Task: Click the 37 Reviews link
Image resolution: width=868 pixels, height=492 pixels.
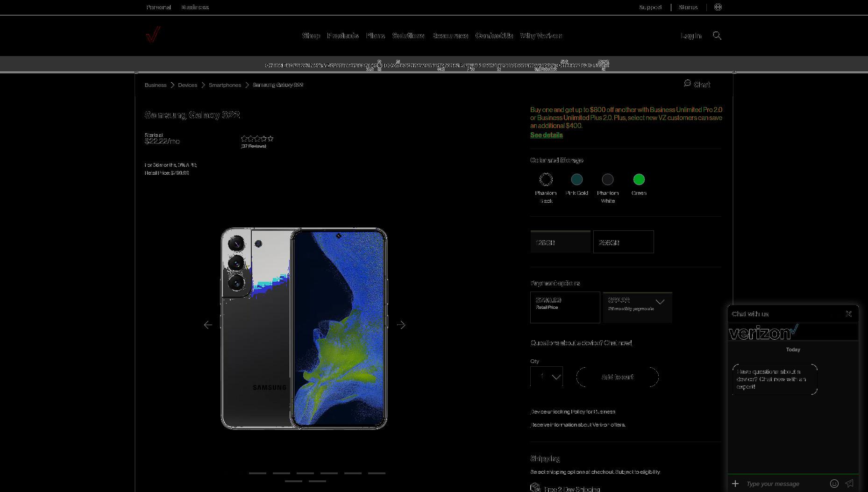Action: [254, 146]
